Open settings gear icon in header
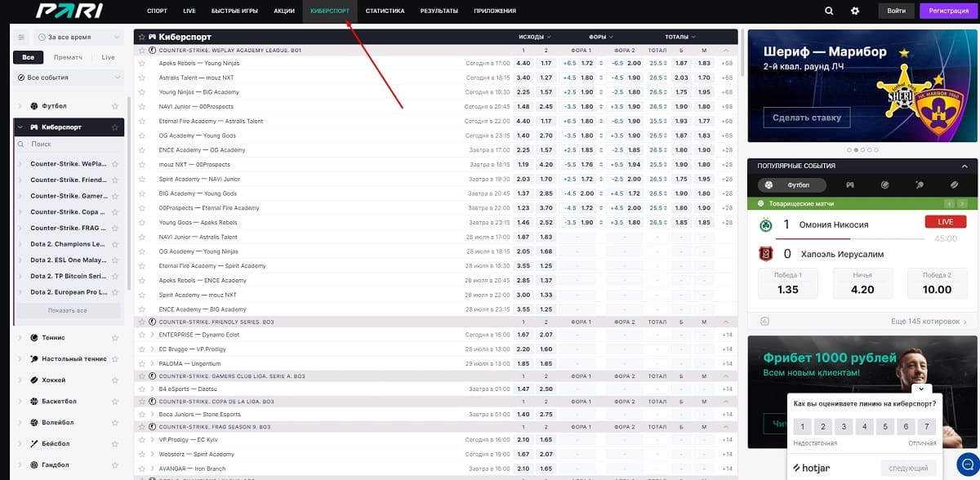Image resolution: width=980 pixels, height=480 pixels. pyautogui.click(x=855, y=11)
